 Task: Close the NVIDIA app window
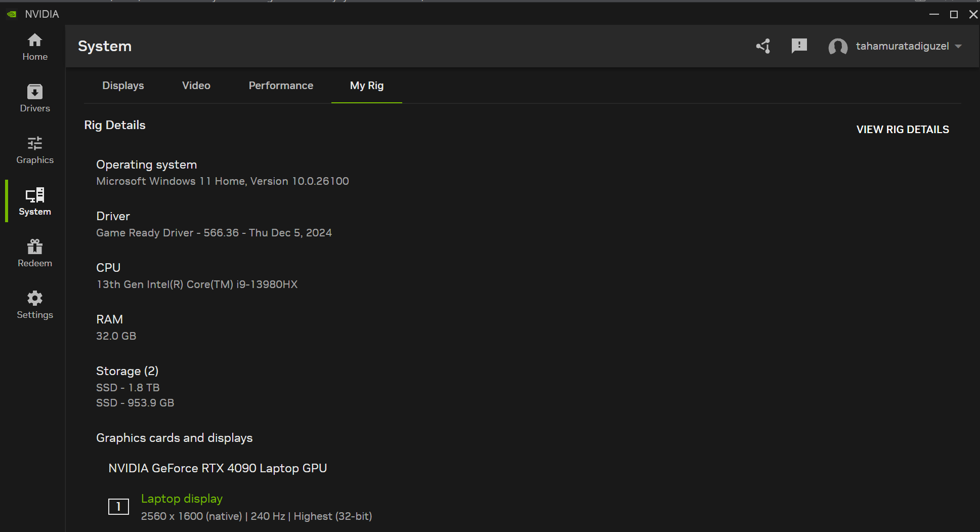click(973, 14)
